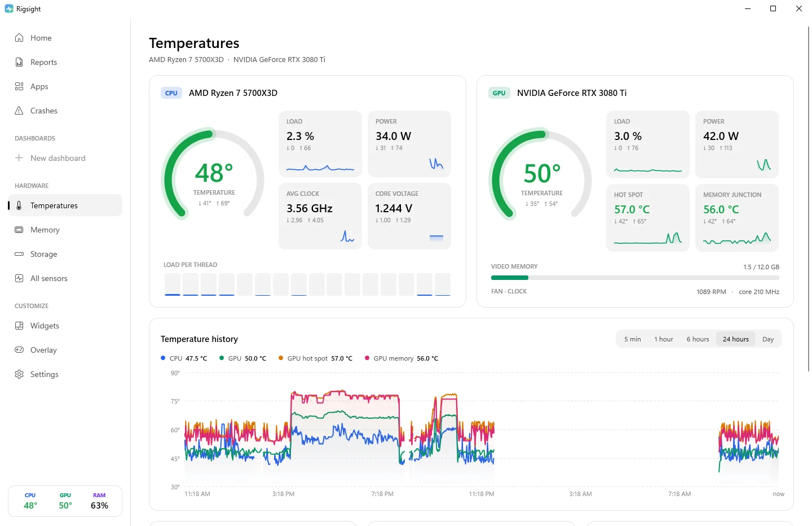Go to the Apps section

tap(65, 86)
